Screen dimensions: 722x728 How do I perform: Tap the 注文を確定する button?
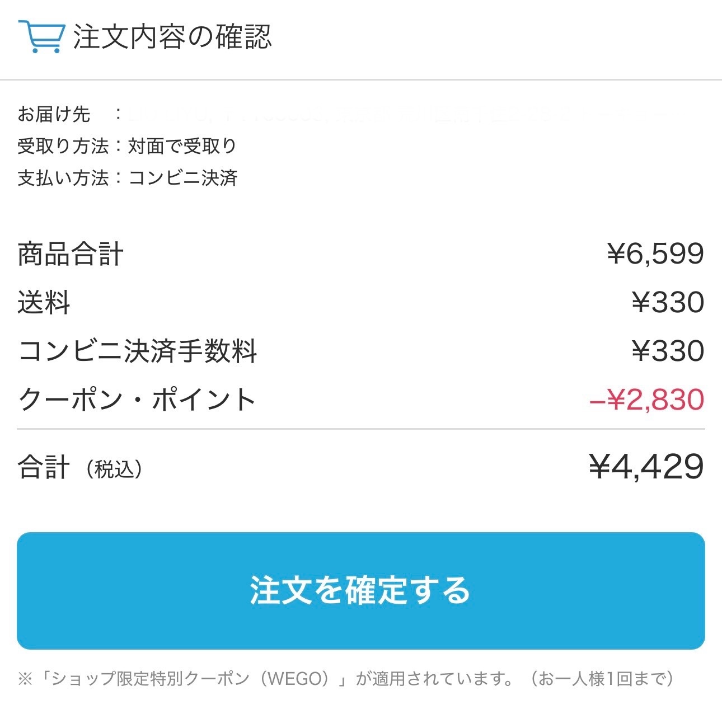[x=360, y=591]
